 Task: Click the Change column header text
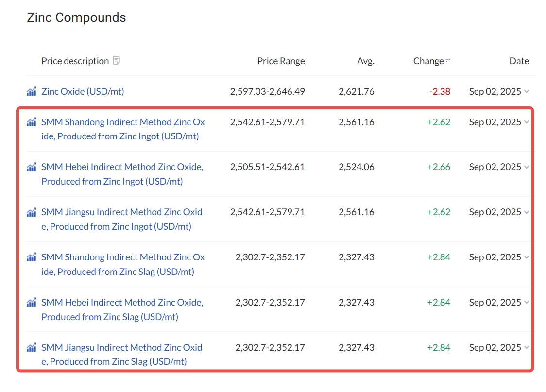[x=428, y=61]
